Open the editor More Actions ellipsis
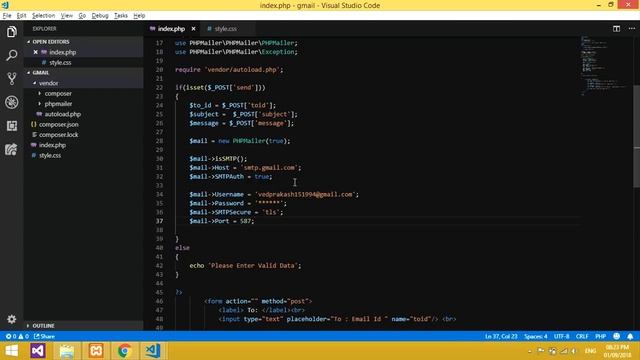640x360 pixels. coord(631,29)
